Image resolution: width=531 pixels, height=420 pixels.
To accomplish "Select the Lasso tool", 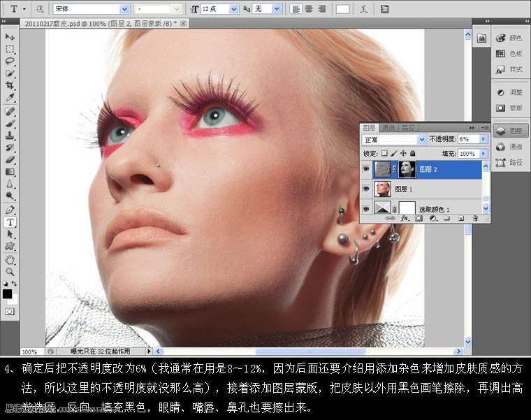I will [10, 61].
